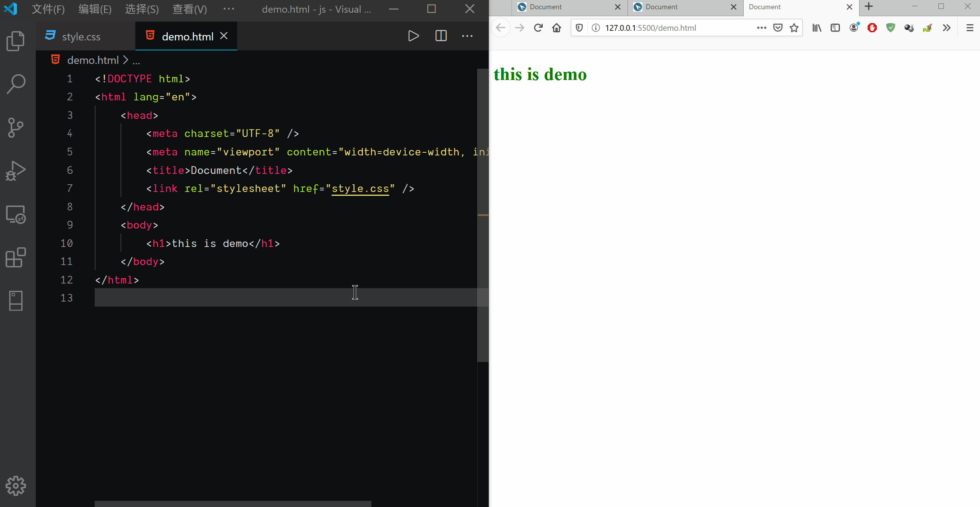The width and height of the screenshot is (980, 507).
Task: Expand the editor More Actions ellipsis menu
Action: point(467,36)
